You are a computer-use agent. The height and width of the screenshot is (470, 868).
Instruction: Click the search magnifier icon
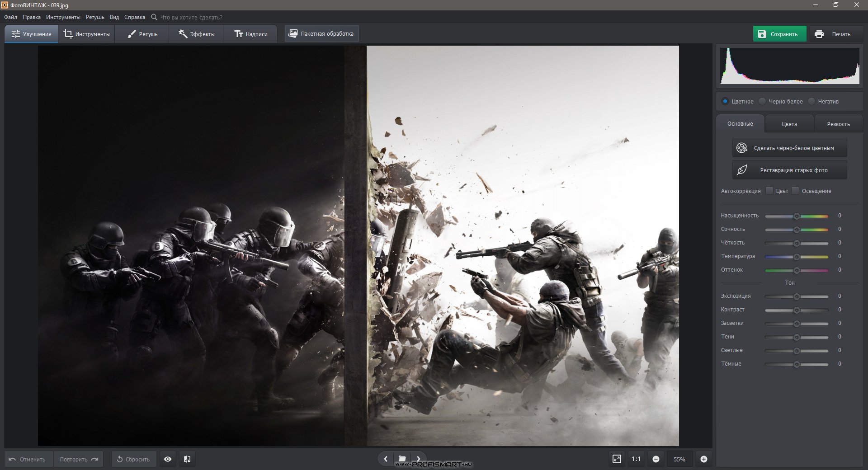tap(154, 17)
